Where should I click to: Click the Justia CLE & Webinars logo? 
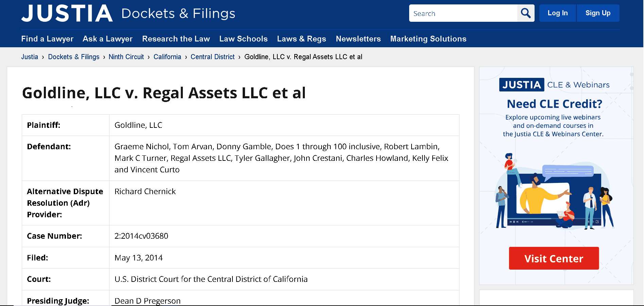coord(554,85)
